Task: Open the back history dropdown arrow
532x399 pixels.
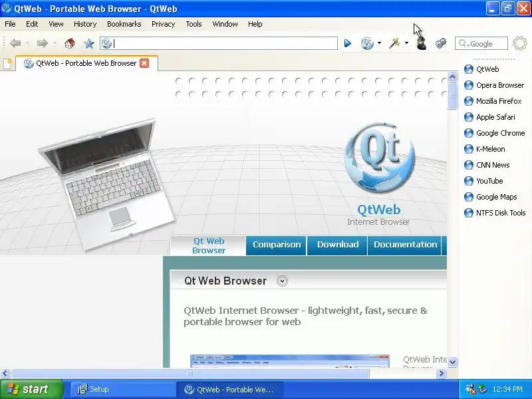Action: (x=27, y=43)
